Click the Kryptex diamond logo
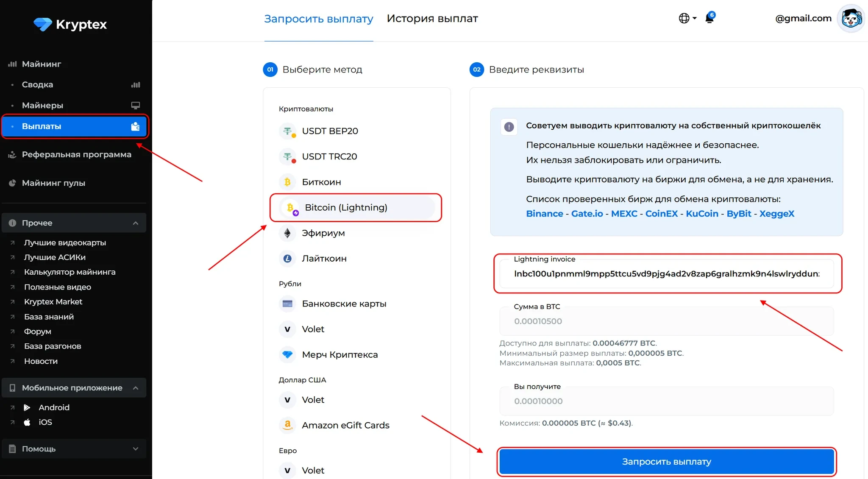This screenshot has width=868, height=479. coord(42,24)
